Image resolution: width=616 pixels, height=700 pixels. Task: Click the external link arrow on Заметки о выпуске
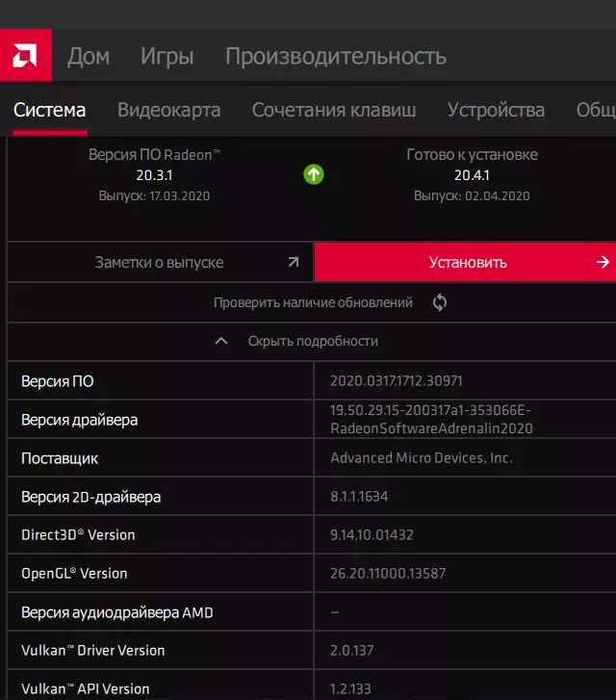coord(294,262)
